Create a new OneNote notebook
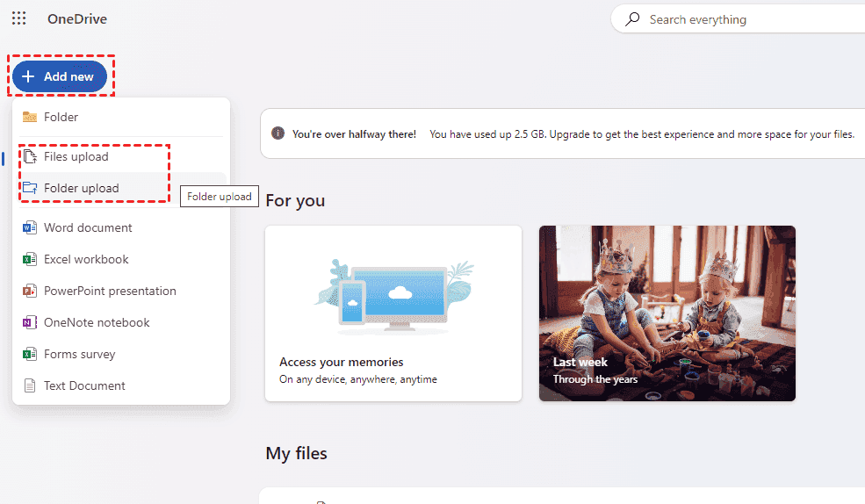Screen dimensions: 865x504 coord(121,322)
